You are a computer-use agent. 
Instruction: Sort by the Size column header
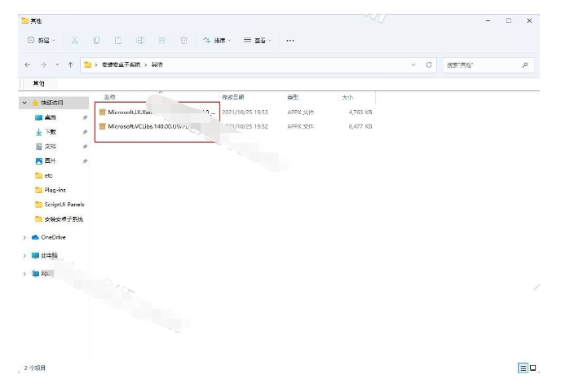pos(347,97)
